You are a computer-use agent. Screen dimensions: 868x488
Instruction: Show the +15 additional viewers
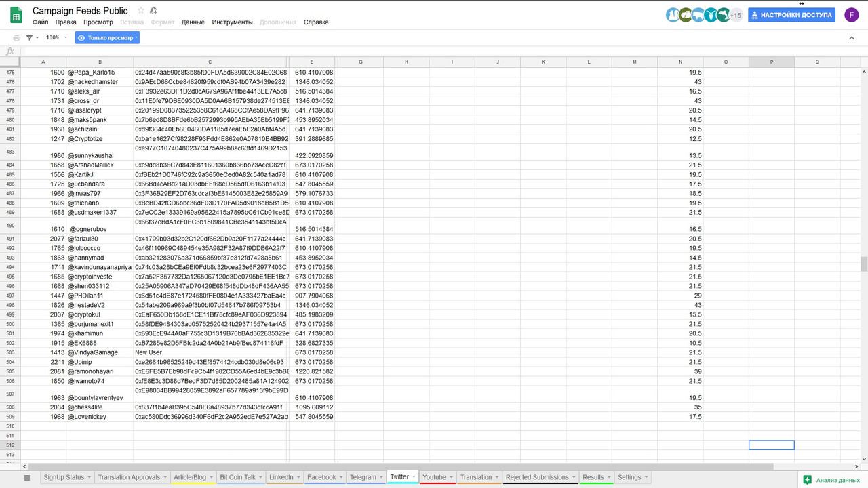[x=736, y=15]
